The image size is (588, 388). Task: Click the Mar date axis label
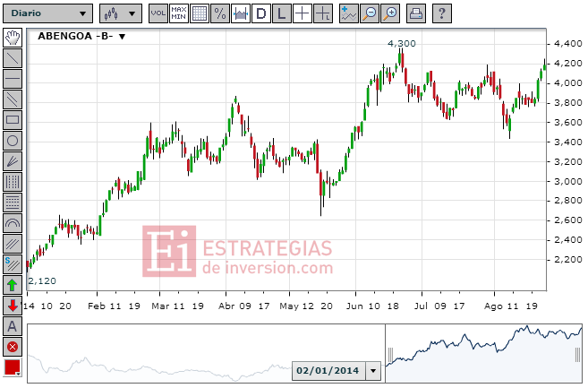coord(160,306)
